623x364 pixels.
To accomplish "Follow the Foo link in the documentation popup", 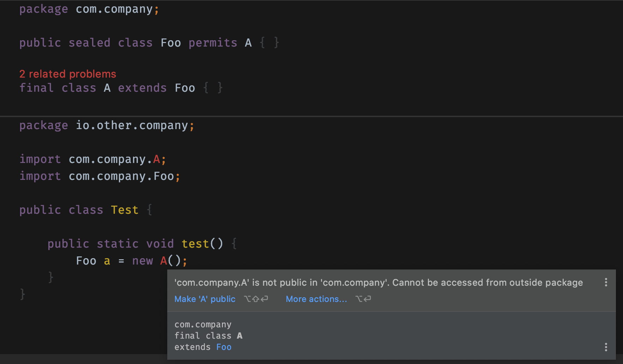I will point(224,347).
